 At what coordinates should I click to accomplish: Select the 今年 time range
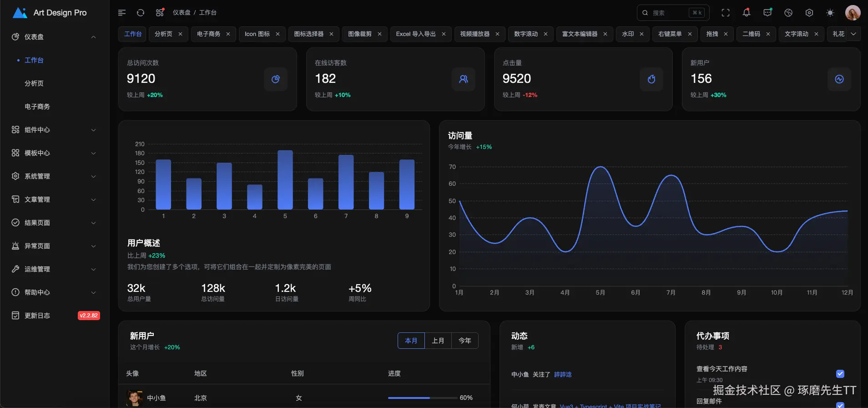[464, 341]
